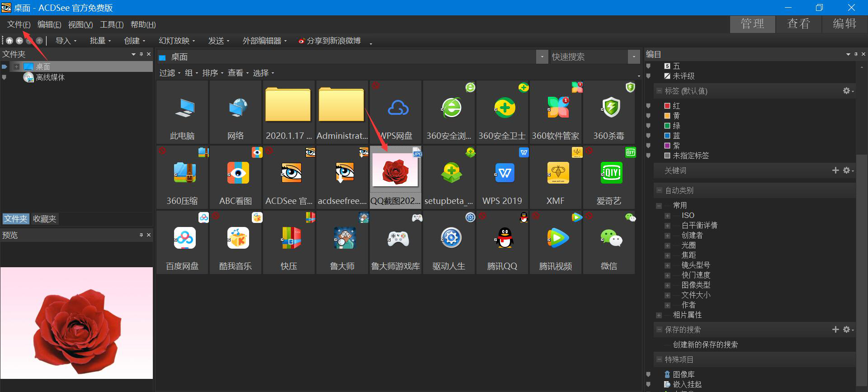Click the Back arrow navigation icon
The image size is (868, 392).
19,41
